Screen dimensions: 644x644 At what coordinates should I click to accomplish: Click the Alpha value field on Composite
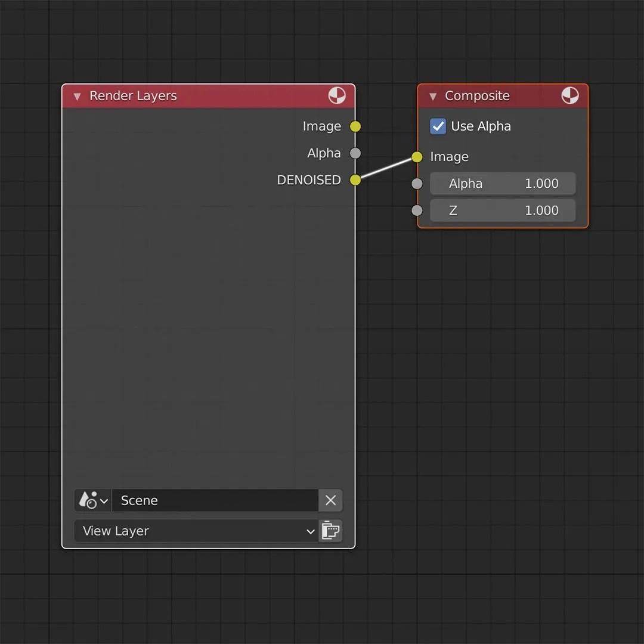[x=503, y=183]
